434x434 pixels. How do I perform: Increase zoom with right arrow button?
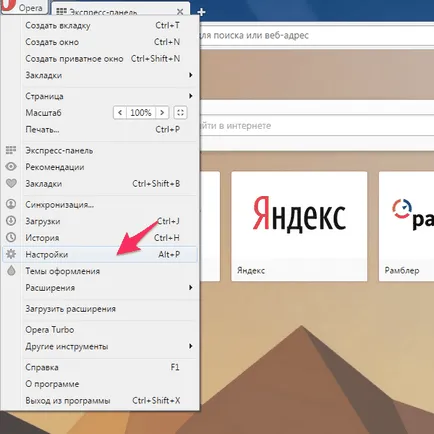[162, 113]
